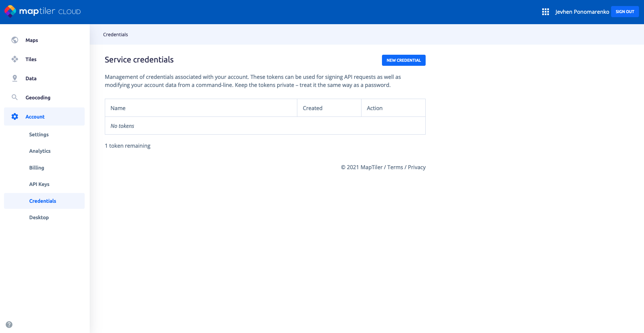Click the Geocoding magnifier icon
Screen dimensions: 644x333
click(15, 97)
